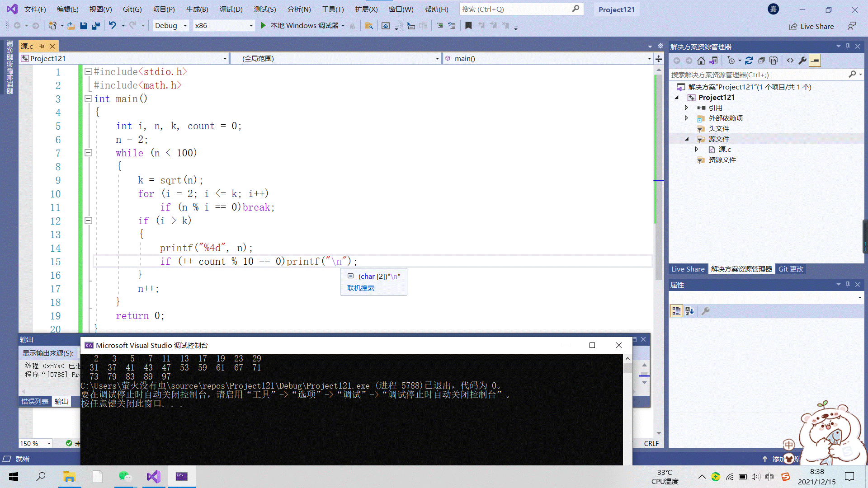Switch to the Git 更改 tab
The image size is (868, 488).
[791, 269]
